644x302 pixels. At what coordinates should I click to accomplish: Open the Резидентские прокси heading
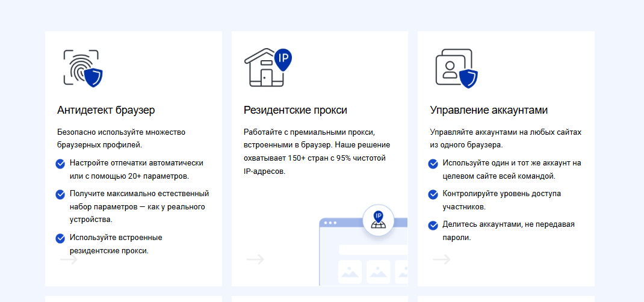click(296, 110)
